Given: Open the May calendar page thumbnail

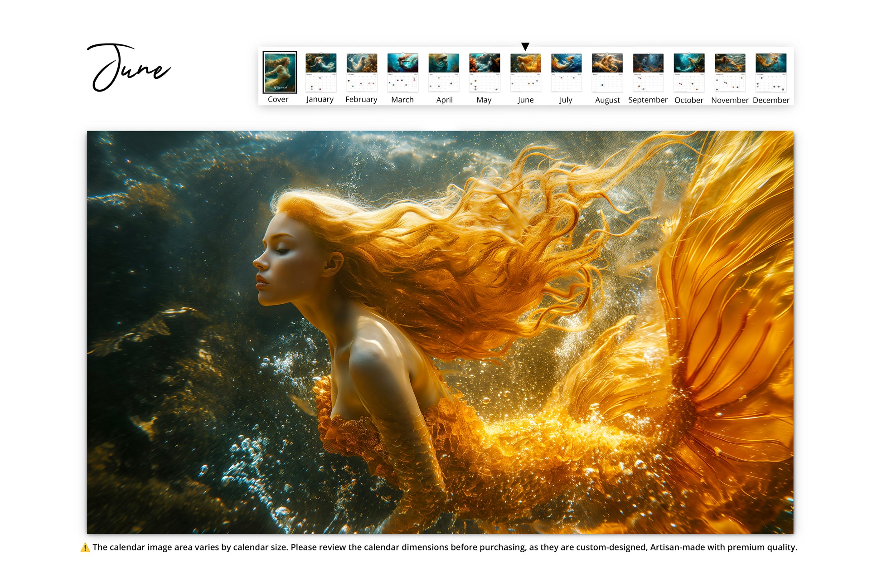Looking at the screenshot, I should 485,73.
